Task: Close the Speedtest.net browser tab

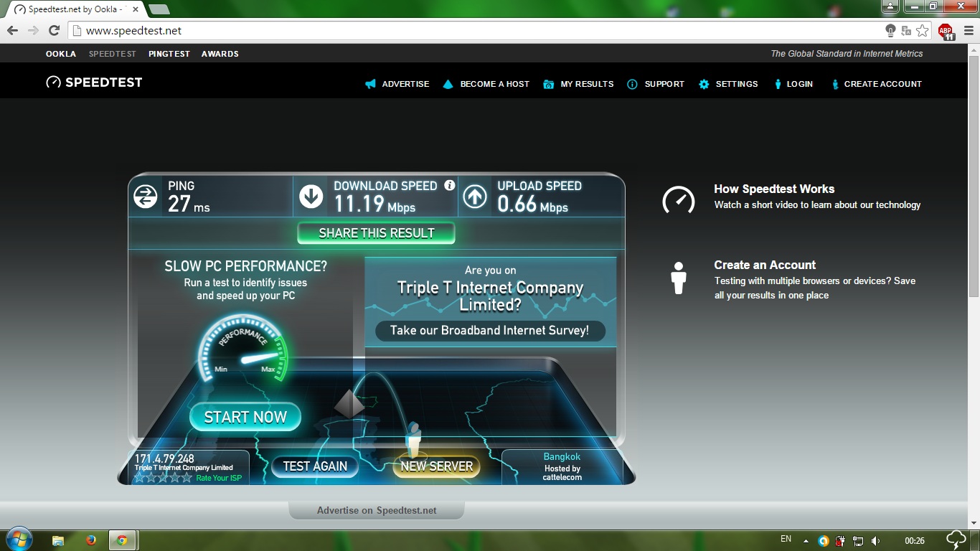Action: coord(136,9)
